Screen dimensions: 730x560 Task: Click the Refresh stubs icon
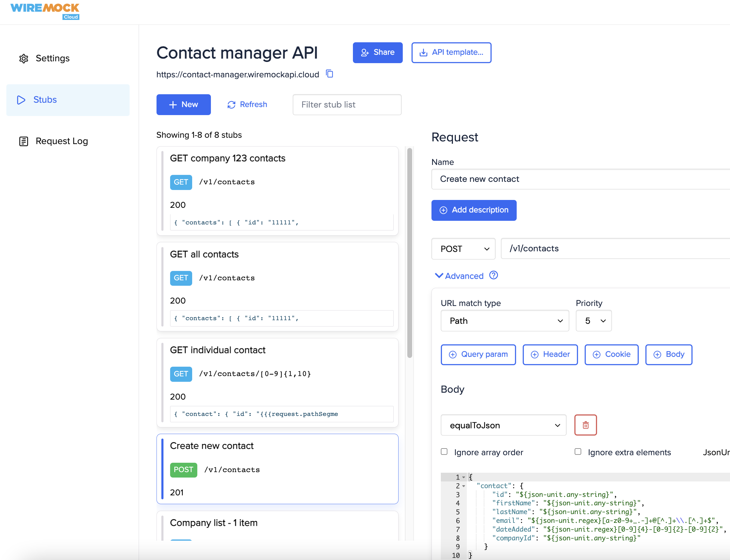coord(232,105)
